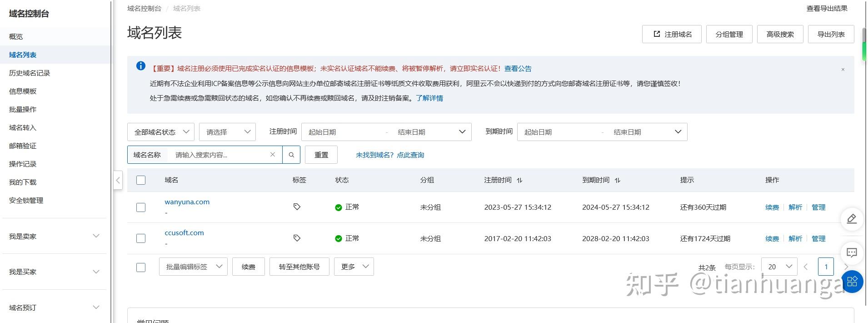The image size is (868, 323).
Task: Open the 批量编辑标签 dropdown
Action: [x=193, y=267]
